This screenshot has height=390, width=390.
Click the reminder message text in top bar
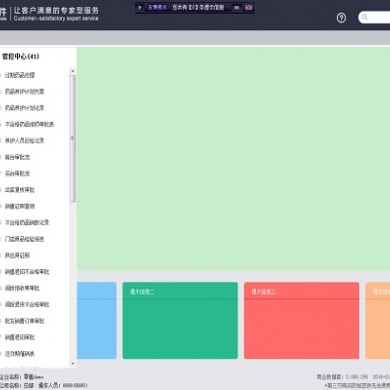tap(198, 7)
